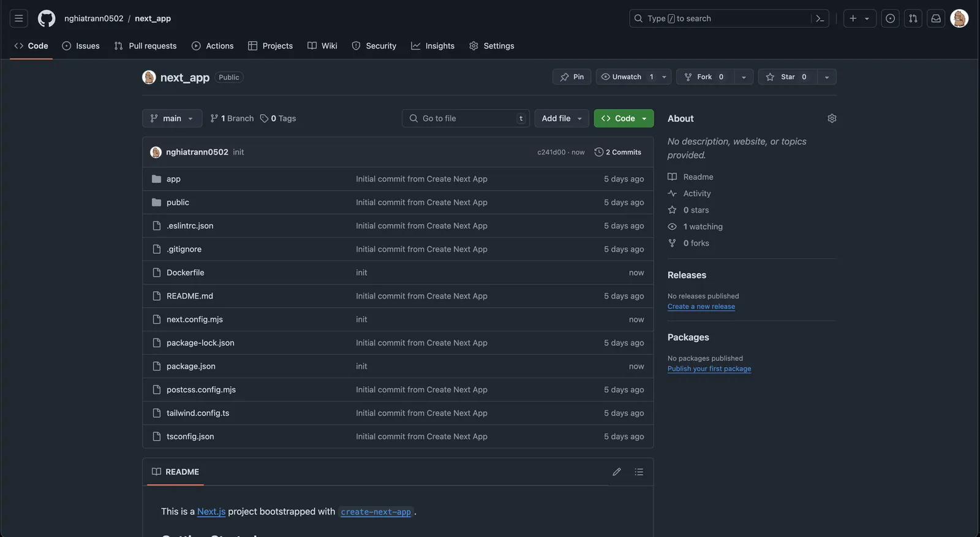The height and width of the screenshot is (537, 980).
Task: Click commit hash c241d00
Action: click(x=551, y=152)
